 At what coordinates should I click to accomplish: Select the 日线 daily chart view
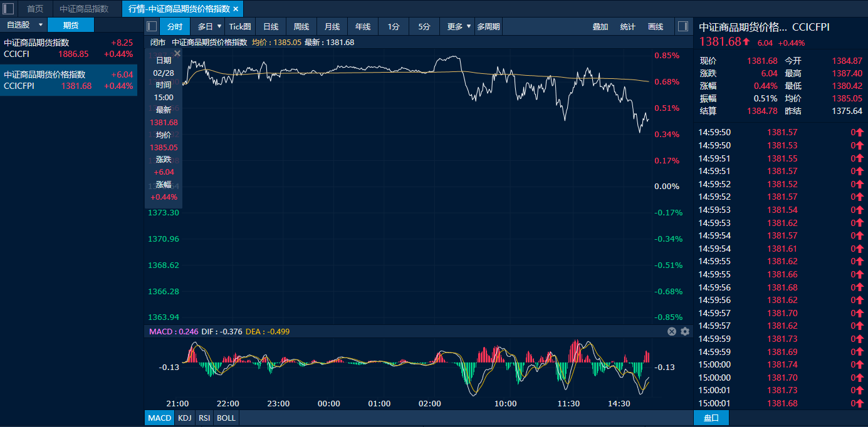pos(271,26)
